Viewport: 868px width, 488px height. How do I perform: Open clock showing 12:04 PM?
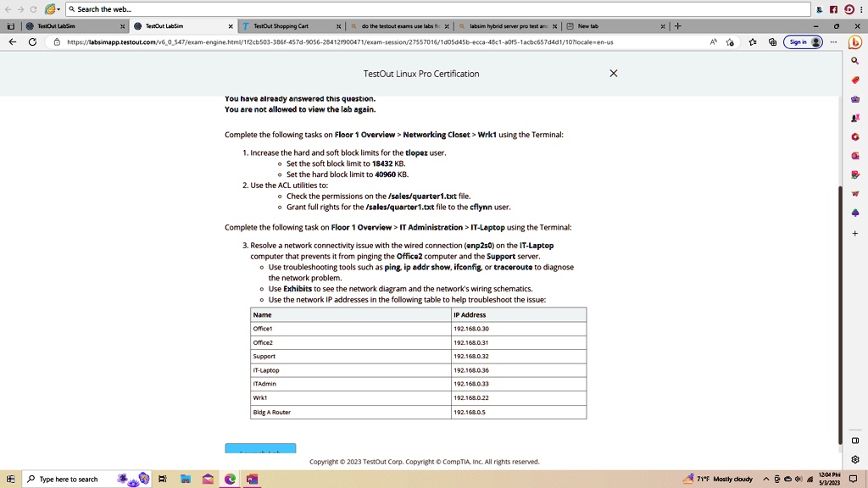(829, 480)
